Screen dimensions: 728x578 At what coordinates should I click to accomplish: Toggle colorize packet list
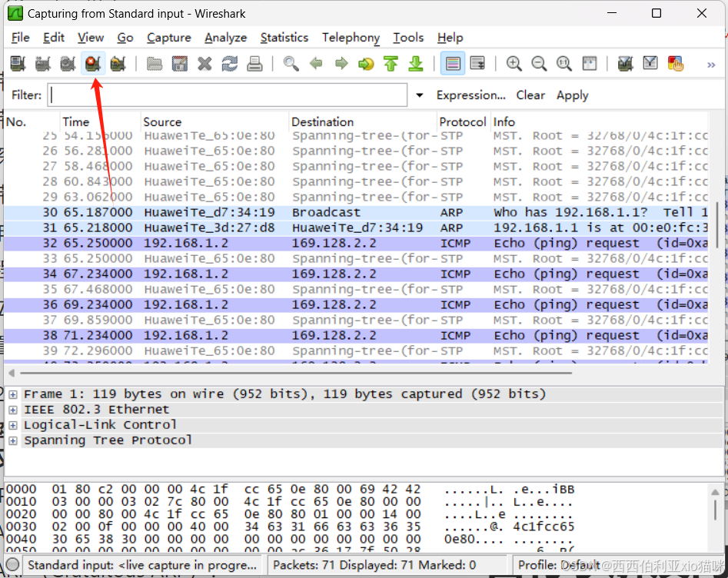[453, 63]
